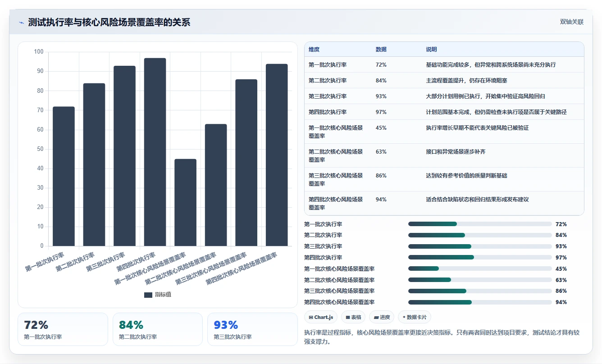Click the 第四批次核心风险场景覆盖率 chart bar
Image resolution: width=602 pixels, height=364 pixels.
[277, 155]
